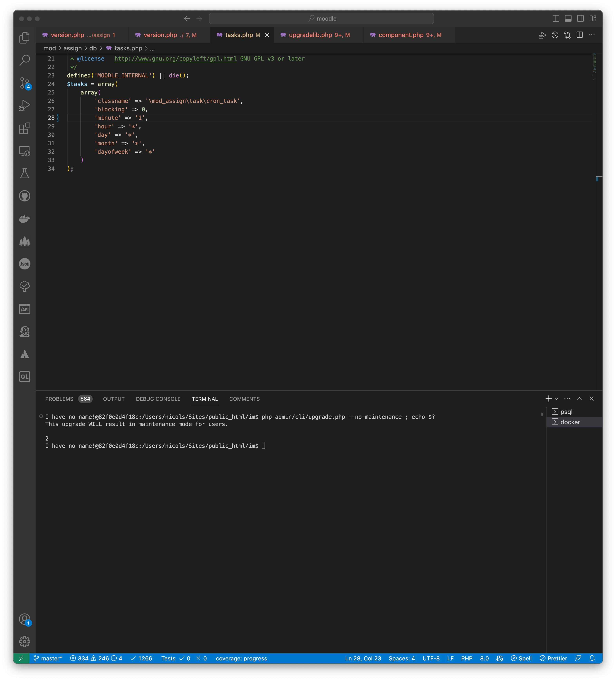616x680 pixels.
Task: Click master* branch in status bar
Action: pyautogui.click(x=48, y=658)
